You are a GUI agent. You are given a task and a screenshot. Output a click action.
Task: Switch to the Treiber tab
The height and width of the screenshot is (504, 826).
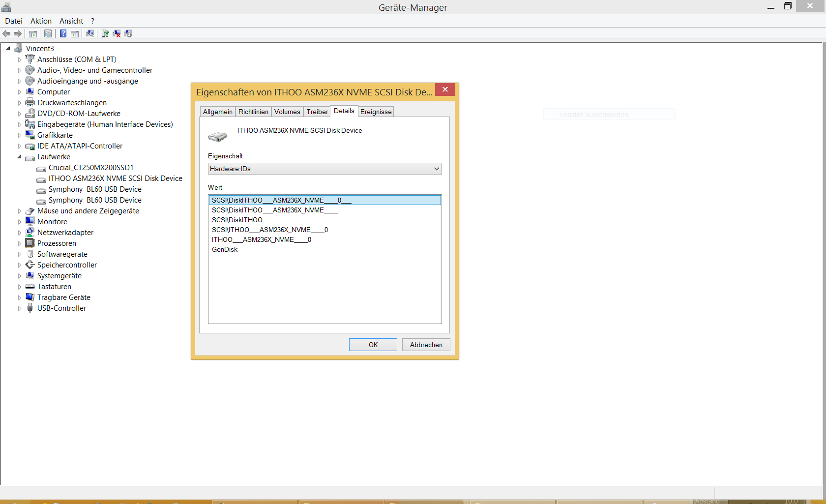click(317, 112)
